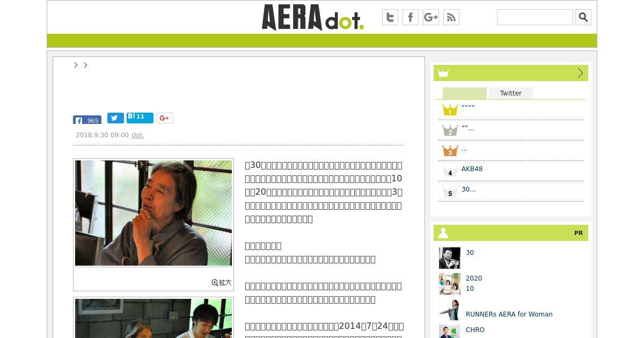644x338 pixels.
Task: Click the green navigation bar
Action: [x=322, y=41]
